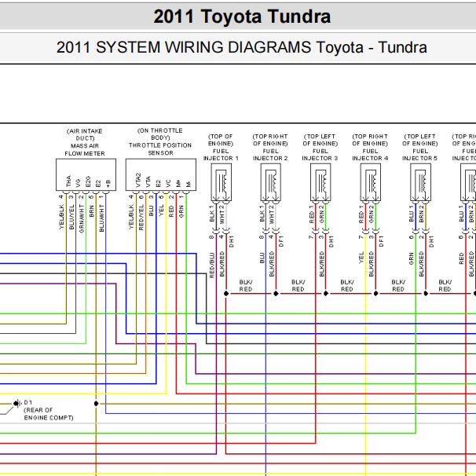Click the M- pin in the throttle sensor
The image size is (476, 476).
[x=189, y=184]
